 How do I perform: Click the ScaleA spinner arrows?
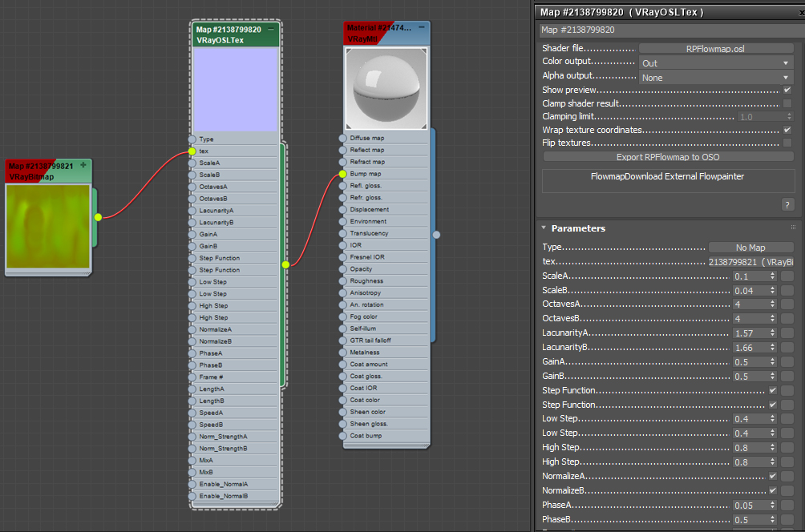[x=772, y=276]
